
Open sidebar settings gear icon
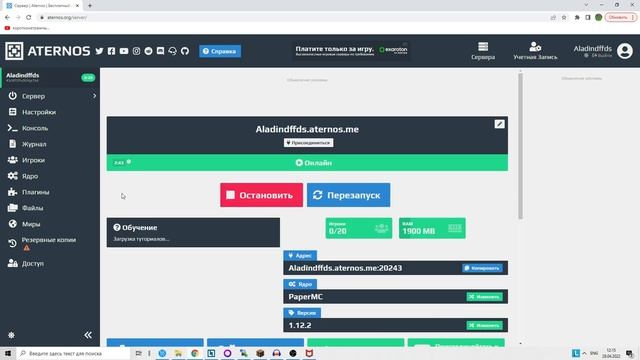(x=11, y=335)
